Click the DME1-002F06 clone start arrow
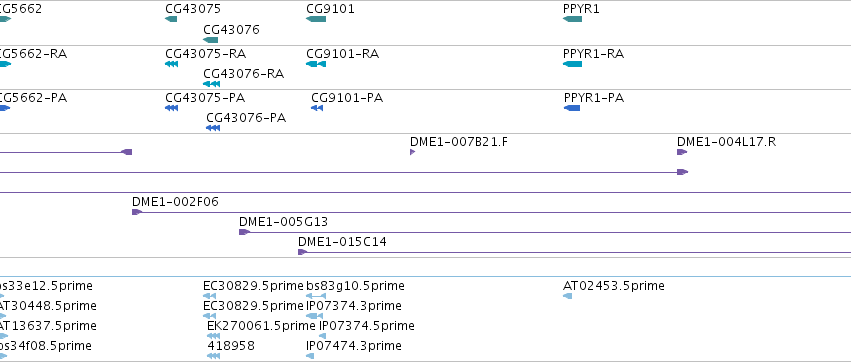851x362 pixels. pyautogui.click(x=137, y=212)
